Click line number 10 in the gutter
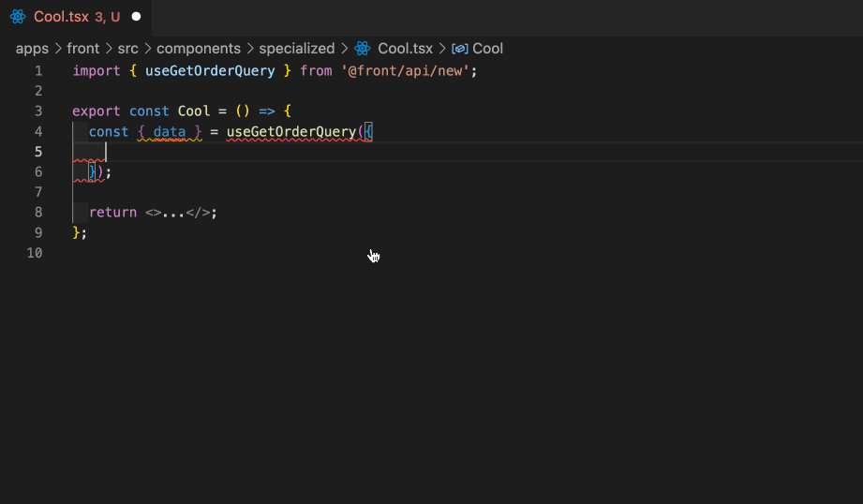The width and height of the screenshot is (863, 504). [x=34, y=253]
